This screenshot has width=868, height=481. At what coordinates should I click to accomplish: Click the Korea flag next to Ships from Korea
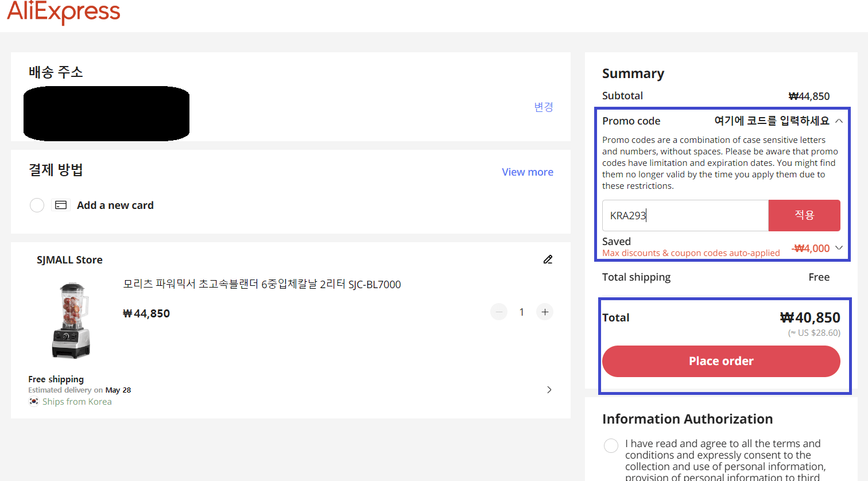point(34,401)
